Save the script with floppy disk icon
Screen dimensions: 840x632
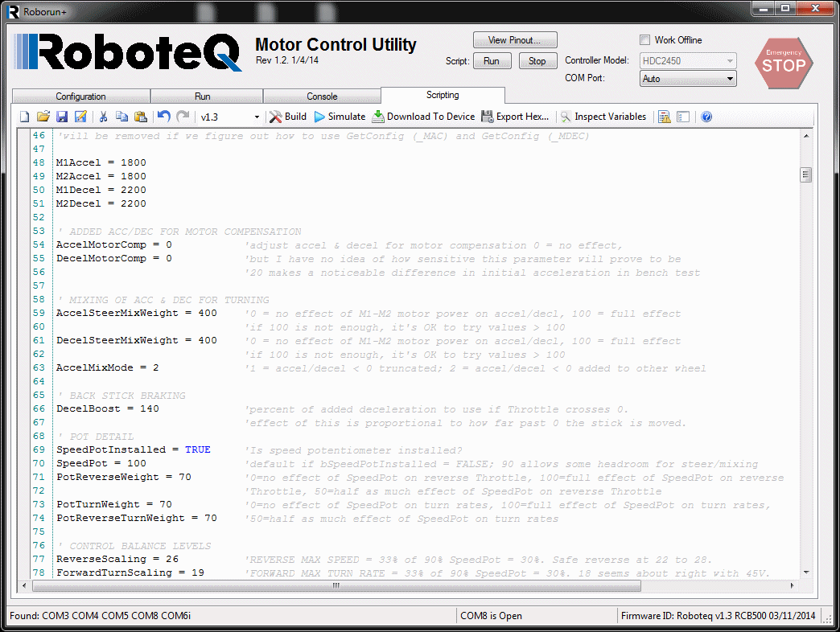point(62,117)
